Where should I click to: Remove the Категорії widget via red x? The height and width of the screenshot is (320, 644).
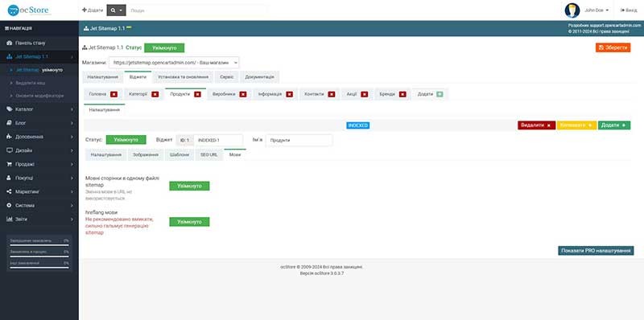155,94
